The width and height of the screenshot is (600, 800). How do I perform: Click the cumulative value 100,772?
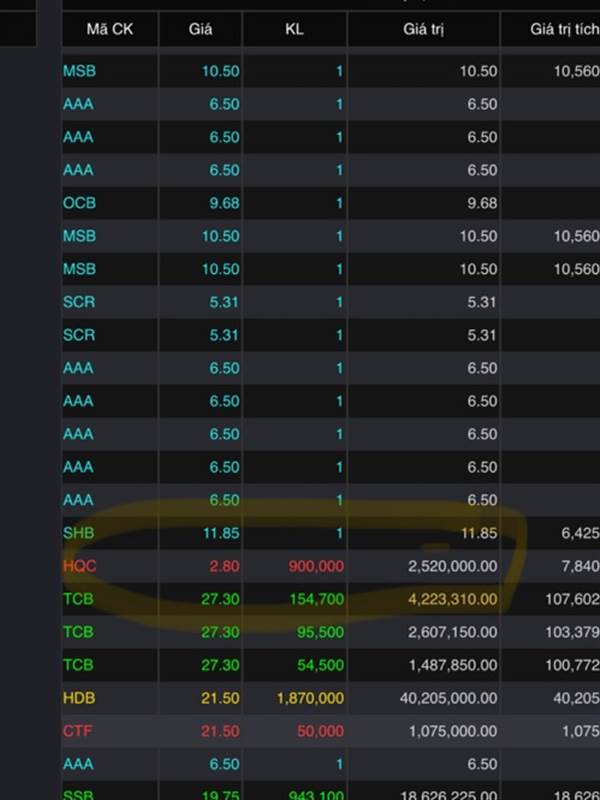pyautogui.click(x=572, y=665)
